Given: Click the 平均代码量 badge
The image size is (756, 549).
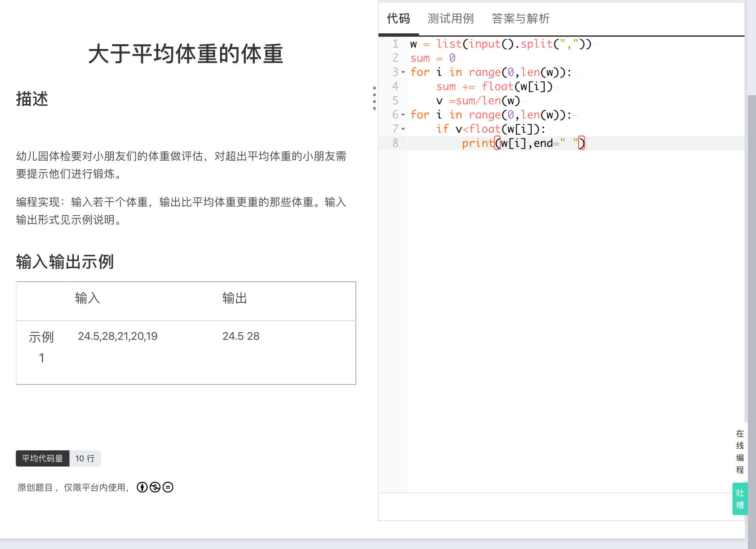Looking at the screenshot, I should click(x=43, y=458).
